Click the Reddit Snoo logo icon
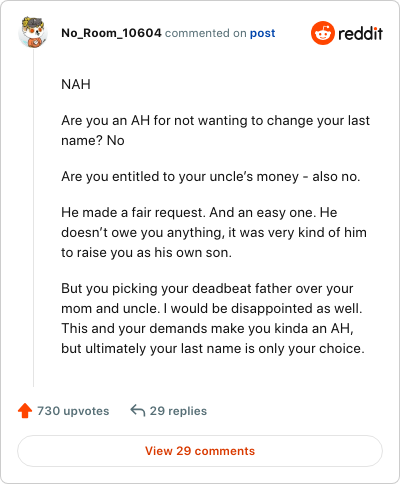400x484 pixels. tap(323, 33)
